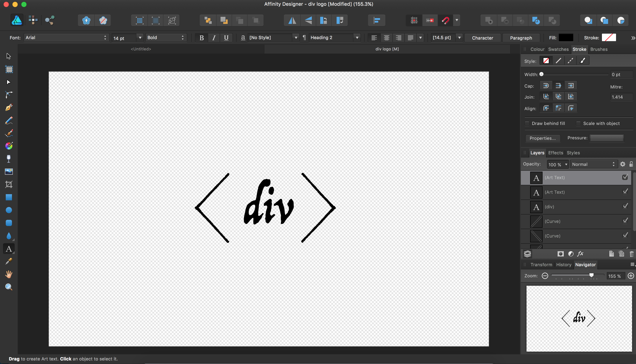
Task: Click the Export persona icon
Action: (50, 20)
